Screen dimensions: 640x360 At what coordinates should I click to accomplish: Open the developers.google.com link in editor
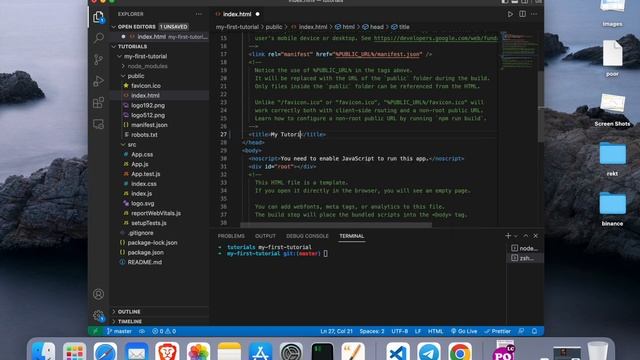click(435, 38)
